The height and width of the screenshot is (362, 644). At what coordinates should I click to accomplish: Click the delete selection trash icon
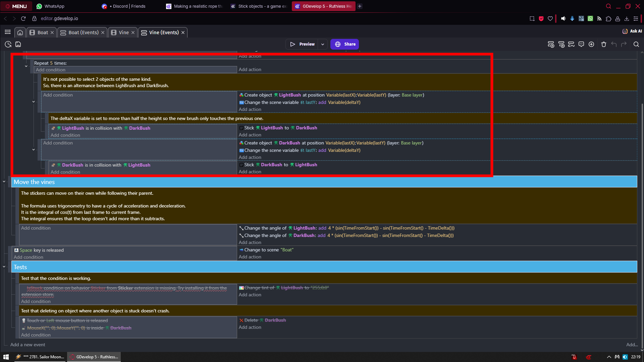(604, 44)
